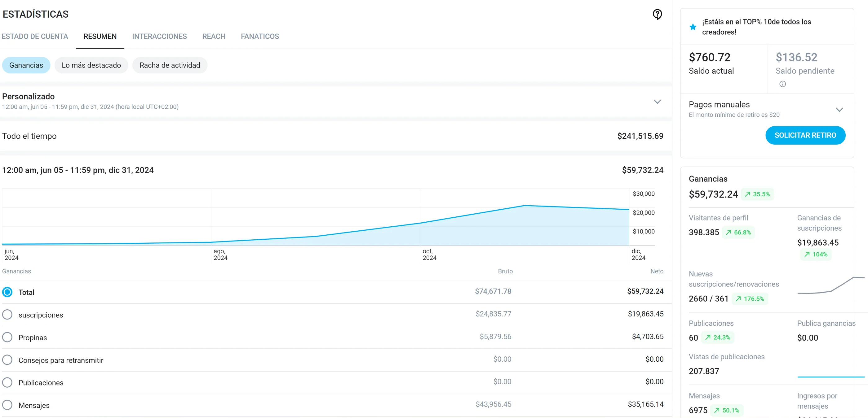Select the Mensajes radio button
Viewport: 868px width, 418px height.
pos(7,405)
